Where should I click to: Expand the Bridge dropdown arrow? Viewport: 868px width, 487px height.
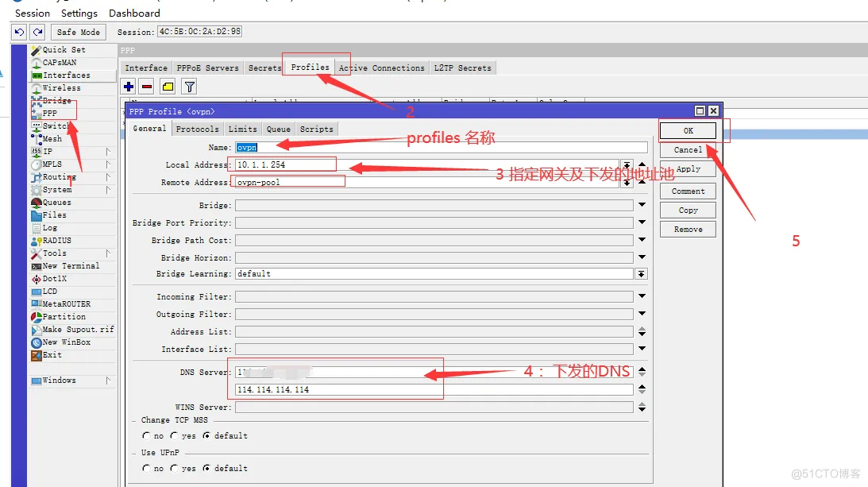pos(642,206)
